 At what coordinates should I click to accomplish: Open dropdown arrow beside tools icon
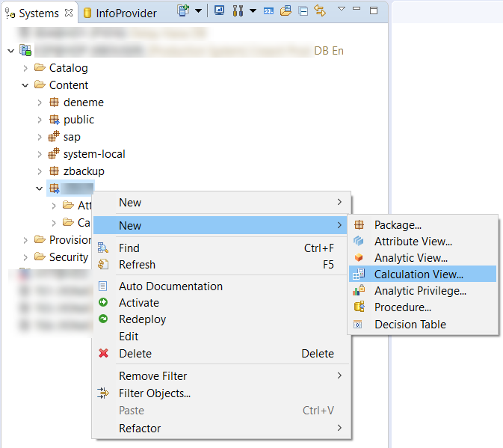[x=253, y=11]
